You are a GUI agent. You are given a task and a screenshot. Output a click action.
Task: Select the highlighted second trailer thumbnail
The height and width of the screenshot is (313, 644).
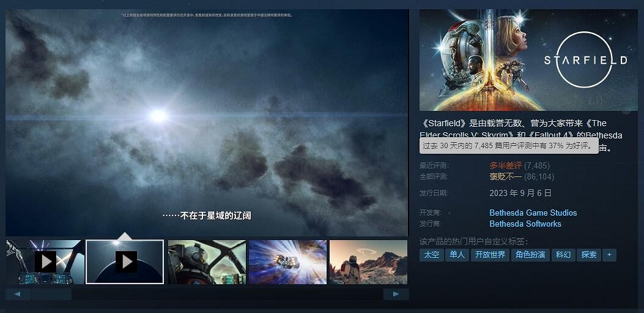[125, 262]
